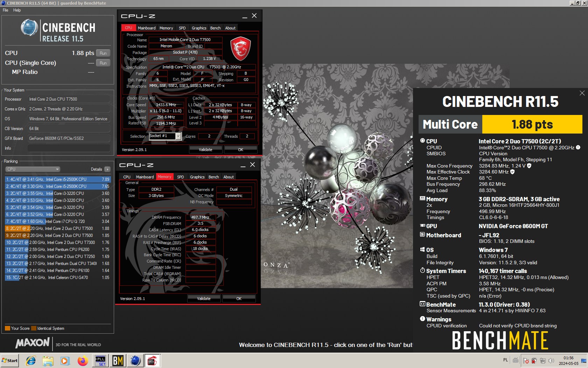Open the Help menu in Cinebench
This screenshot has height=368, width=588.
point(17,10)
